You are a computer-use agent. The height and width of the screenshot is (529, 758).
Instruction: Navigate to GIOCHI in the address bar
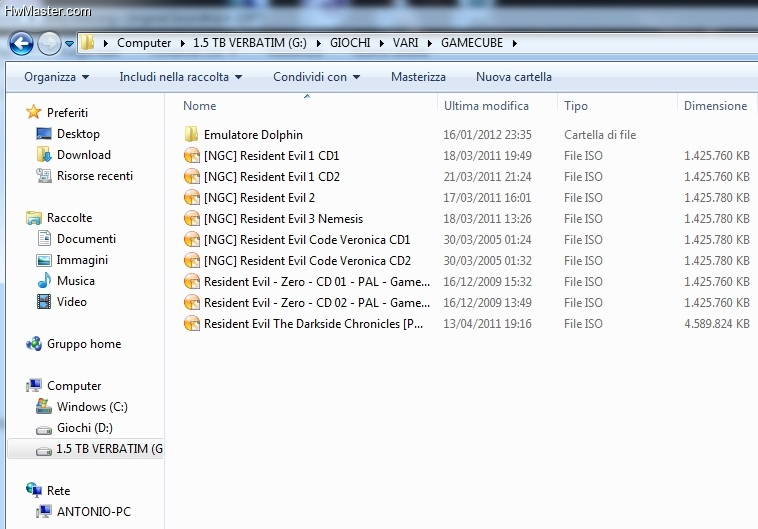(x=350, y=43)
